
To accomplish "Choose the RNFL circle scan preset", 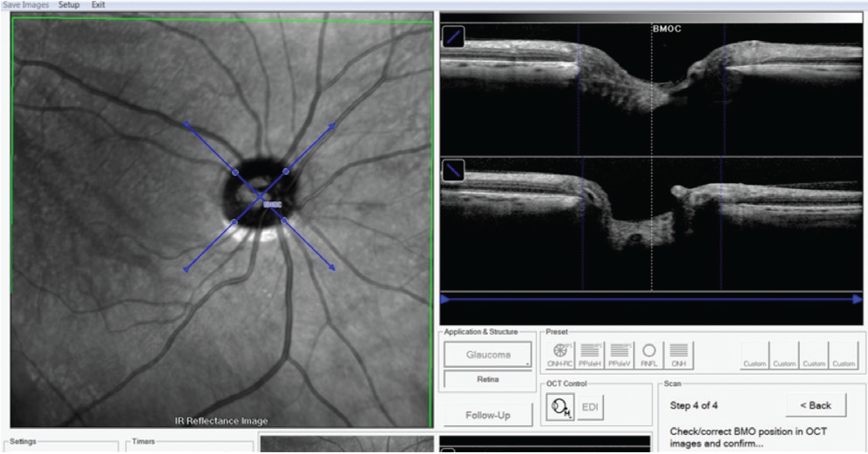I will coord(648,355).
